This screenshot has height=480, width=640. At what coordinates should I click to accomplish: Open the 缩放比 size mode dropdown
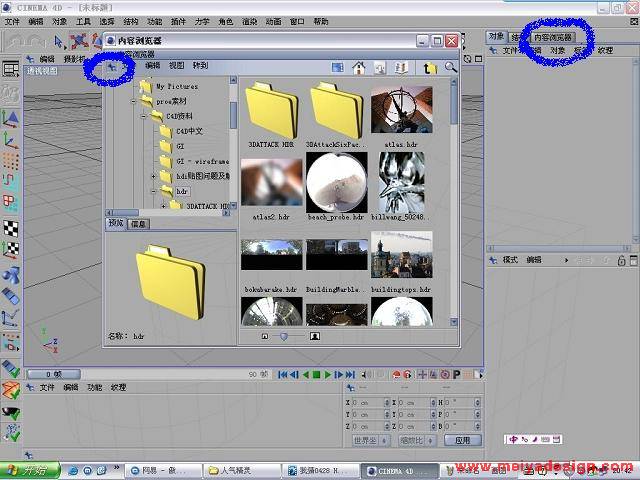click(417, 440)
